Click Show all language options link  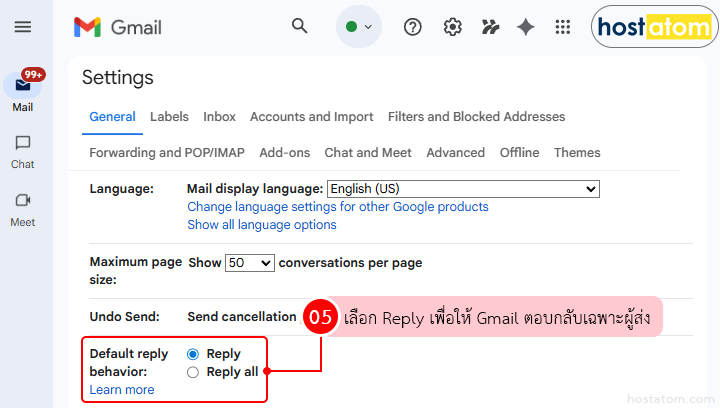(262, 225)
